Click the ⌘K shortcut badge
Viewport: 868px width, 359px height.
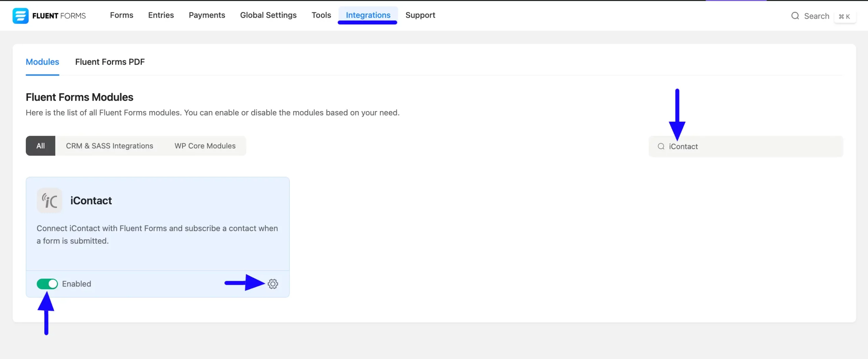coord(844,17)
